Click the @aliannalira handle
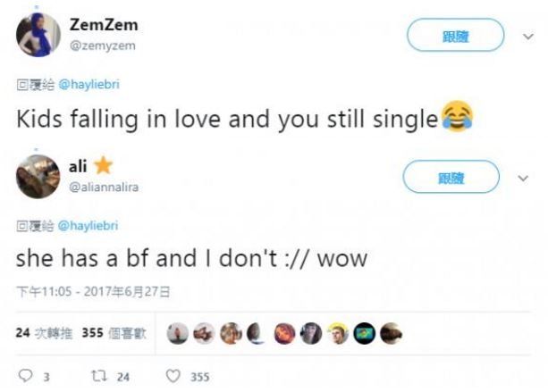The width and height of the screenshot is (548, 392). [x=104, y=187]
